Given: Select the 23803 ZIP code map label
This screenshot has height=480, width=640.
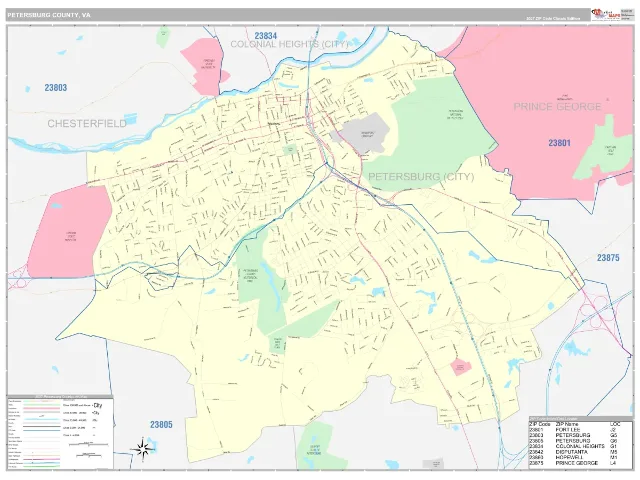Looking at the screenshot, I should pyautogui.click(x=56, y=88).
